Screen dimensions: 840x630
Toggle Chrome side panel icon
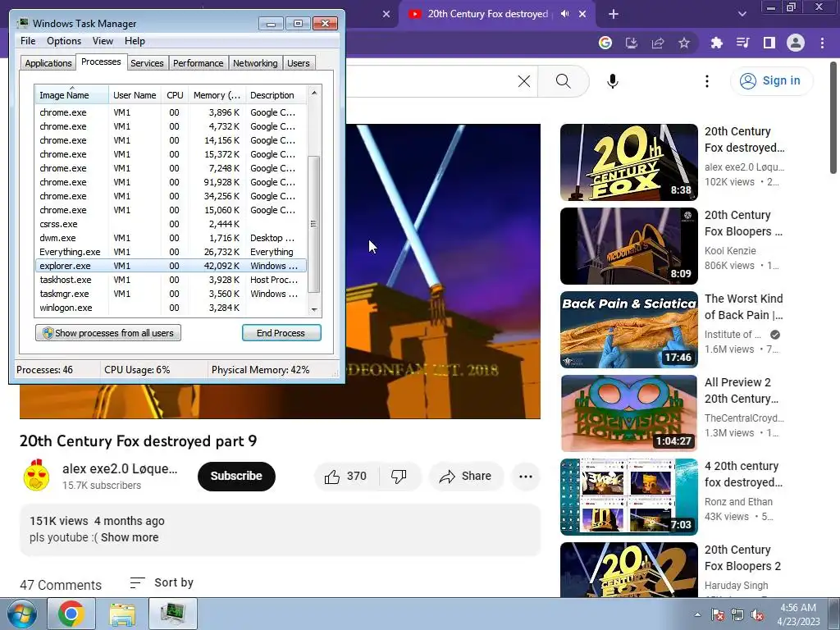[769, 43]
